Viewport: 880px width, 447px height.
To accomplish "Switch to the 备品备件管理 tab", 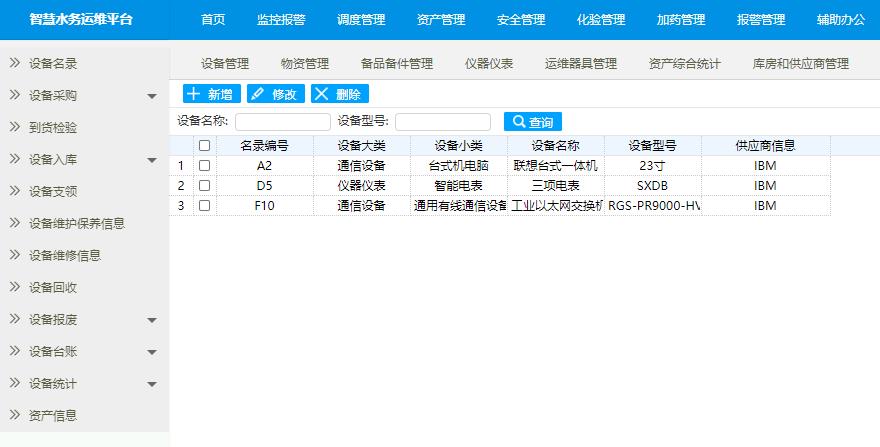I will 397,64.
